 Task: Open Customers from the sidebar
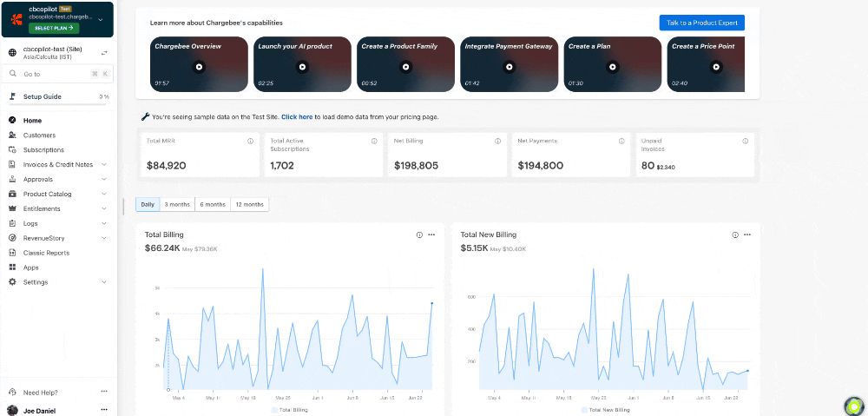click(39, 135)
